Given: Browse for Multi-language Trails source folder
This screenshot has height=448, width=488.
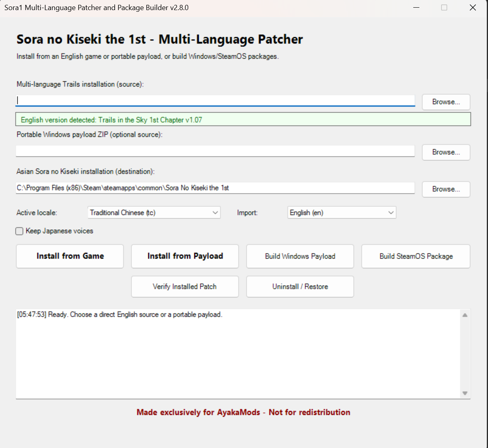Looking at the screenshot, I should (x=446, y=102).
